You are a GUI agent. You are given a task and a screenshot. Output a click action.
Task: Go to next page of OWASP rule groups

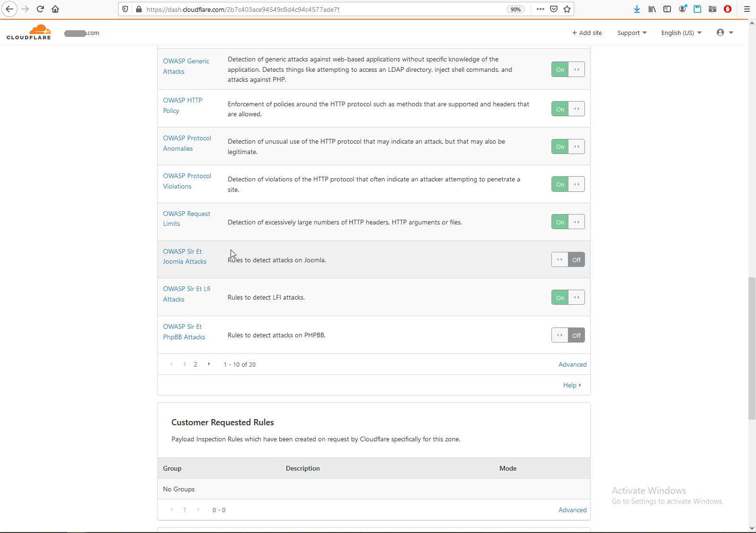click(x=209, y=364)
